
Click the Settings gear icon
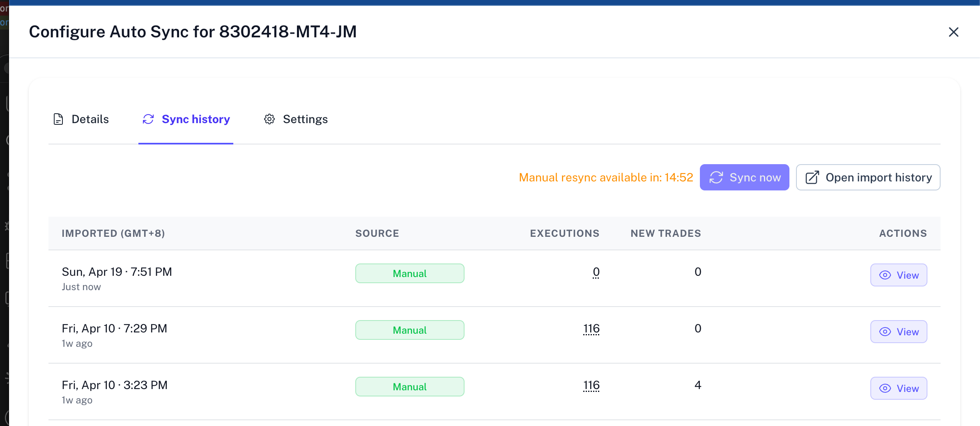(269, 119)
